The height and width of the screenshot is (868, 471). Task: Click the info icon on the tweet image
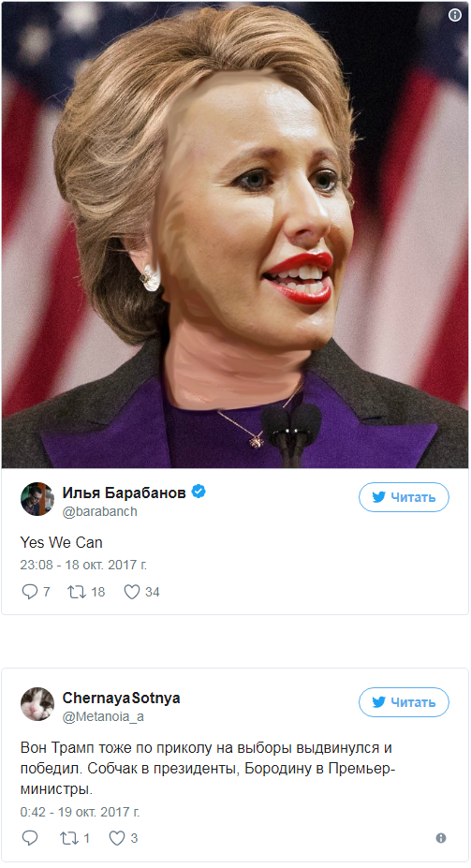tap(454, 15)
